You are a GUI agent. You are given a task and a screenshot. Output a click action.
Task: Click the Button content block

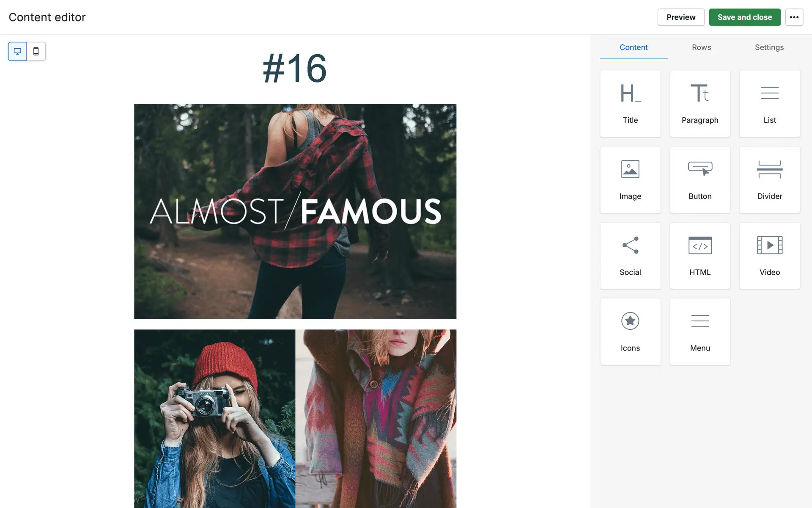point(700,179)
